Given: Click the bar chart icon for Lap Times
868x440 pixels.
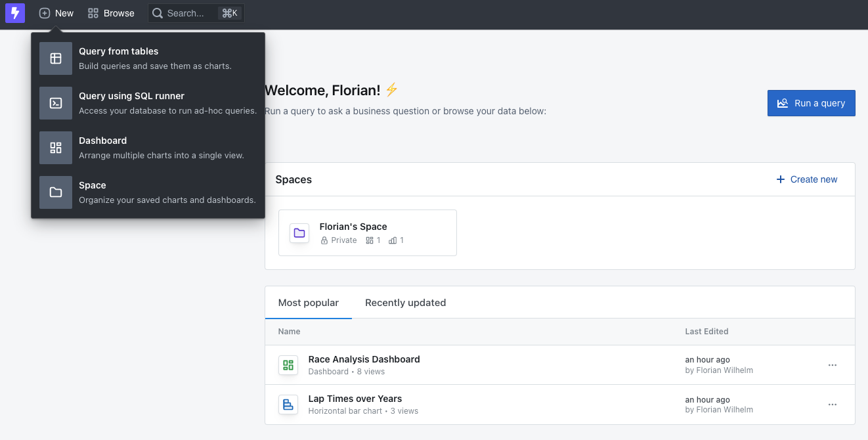Looking at the screenshot, I should pos(288,404).
